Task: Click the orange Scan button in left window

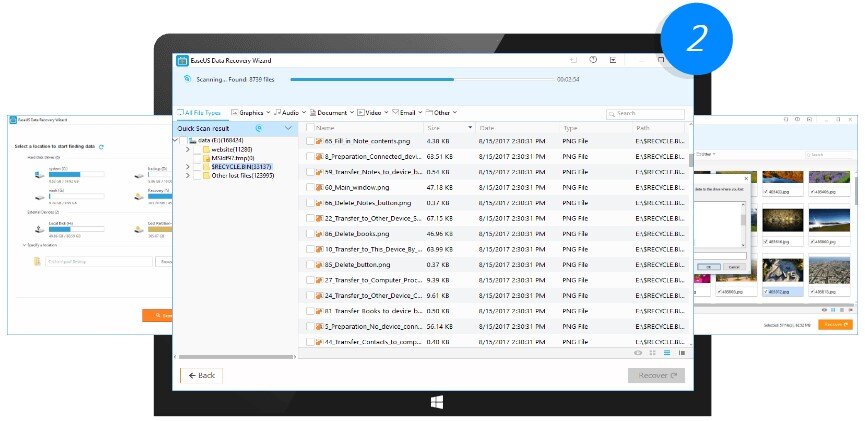Action: click(157, 316)
